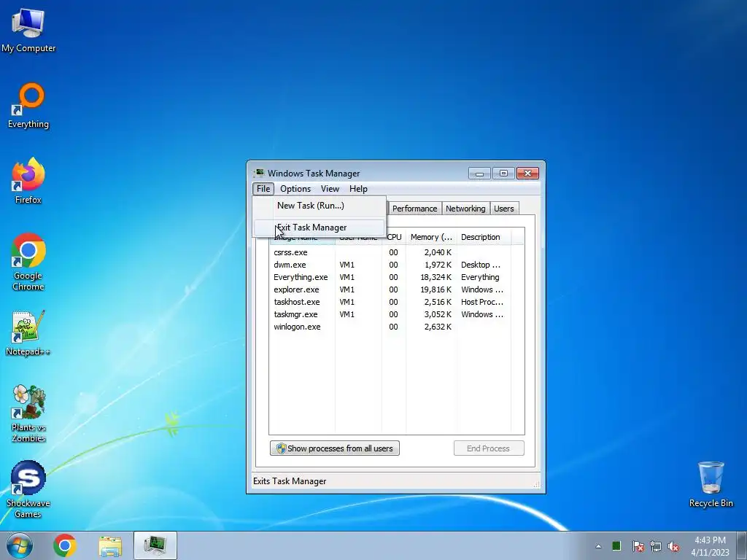The height and width of the screenshot is (560, 747).
Task: Choose Exit Task Manager menu entry
Action: tap(320, 227)
